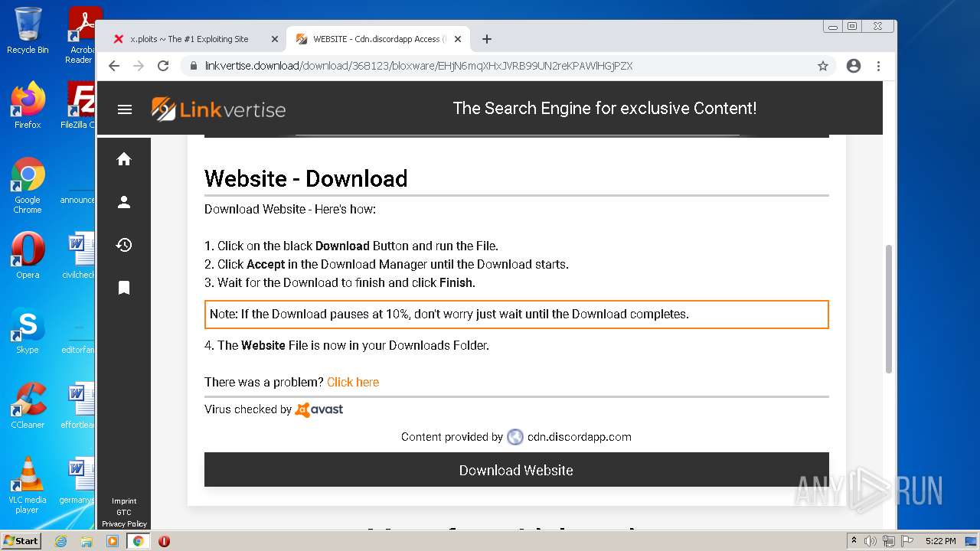Viewport: 980px width, 551px height.
Task: Click the address bar URL
Action: (x=419, y=66)
